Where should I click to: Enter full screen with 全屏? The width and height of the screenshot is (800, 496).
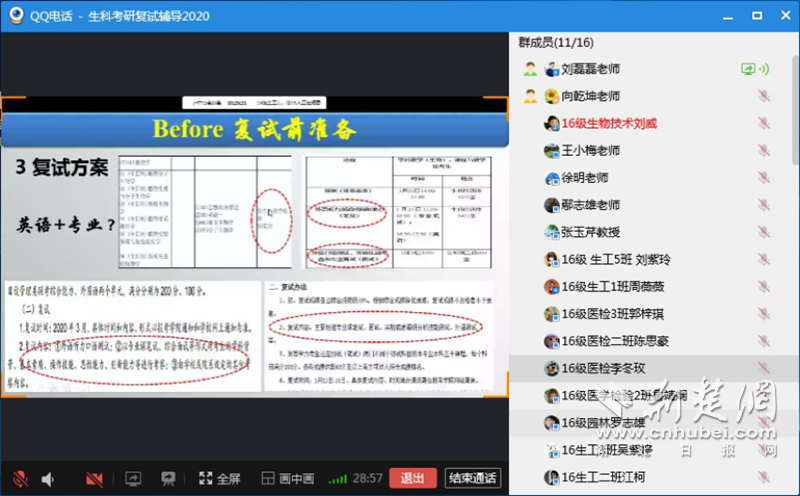pyautogui.click(x=220, y=478)
